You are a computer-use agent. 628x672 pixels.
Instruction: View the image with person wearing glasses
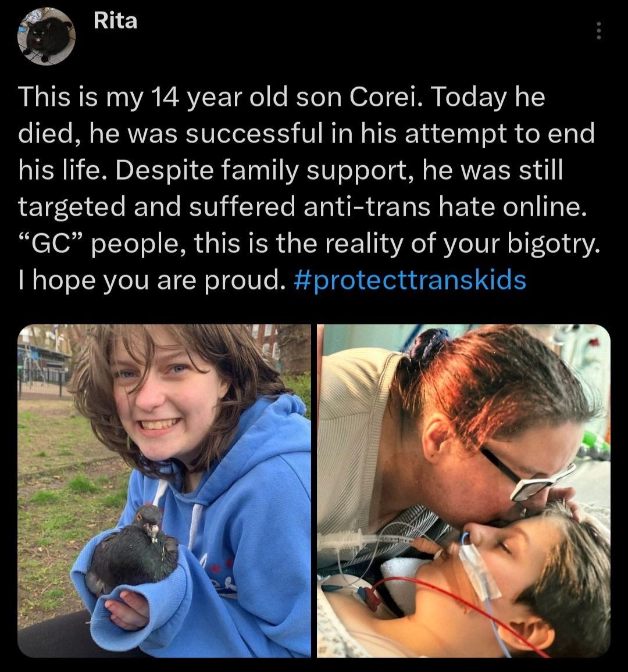[463, 491]
